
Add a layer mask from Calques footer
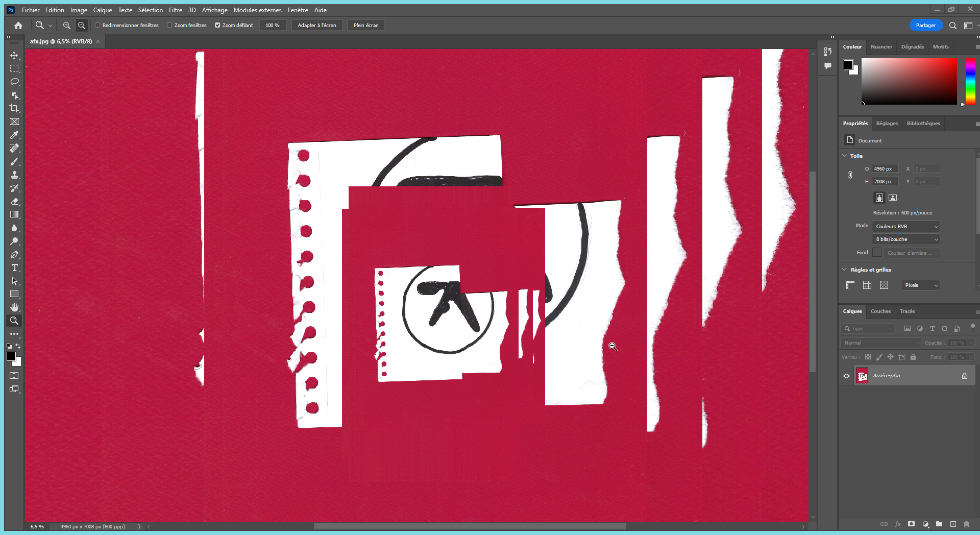911,524
